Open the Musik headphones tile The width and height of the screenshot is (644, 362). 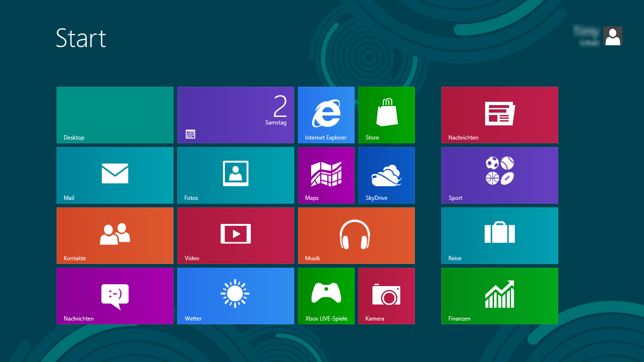356,236
